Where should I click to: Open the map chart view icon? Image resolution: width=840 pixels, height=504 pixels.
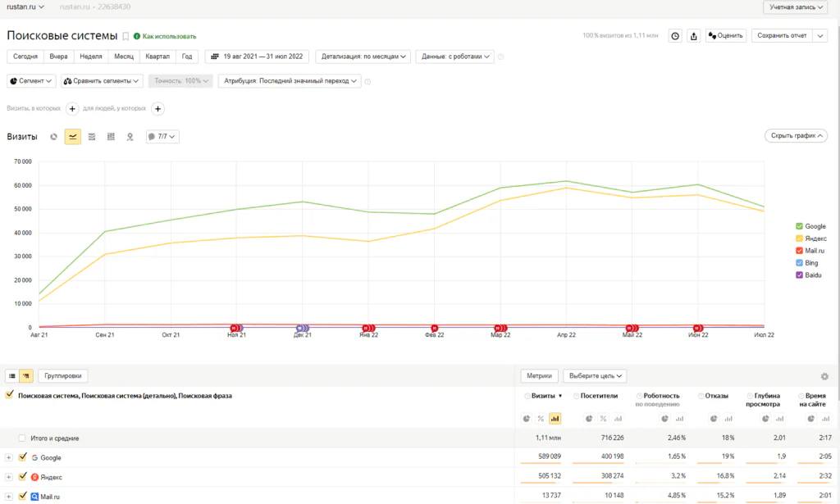pyautogui.click(x=130, y=137)
